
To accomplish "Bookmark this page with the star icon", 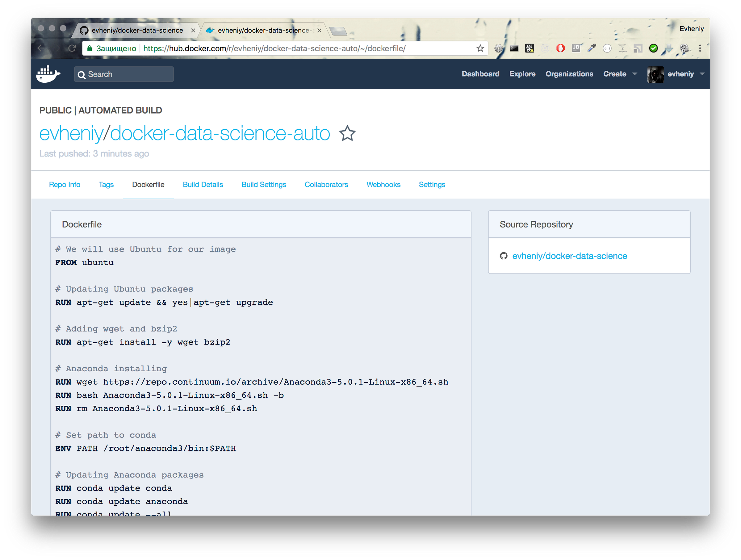I will click(x=480, y=48).
